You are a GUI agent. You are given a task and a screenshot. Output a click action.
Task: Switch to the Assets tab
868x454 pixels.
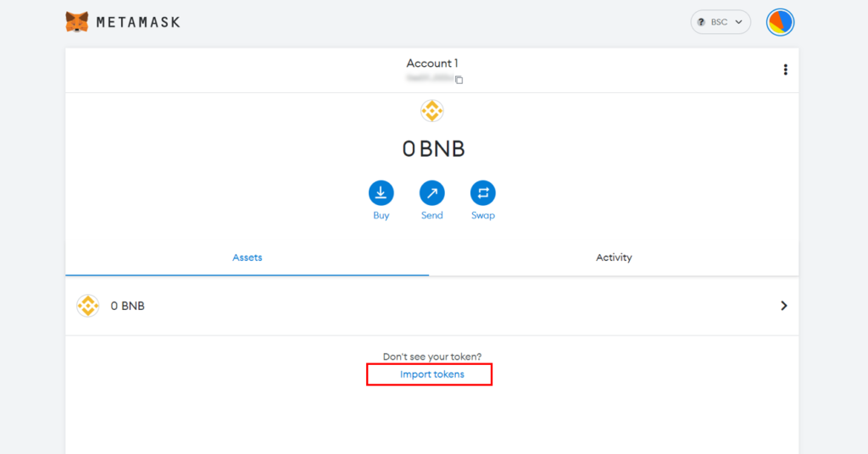[x=247, y=257]
